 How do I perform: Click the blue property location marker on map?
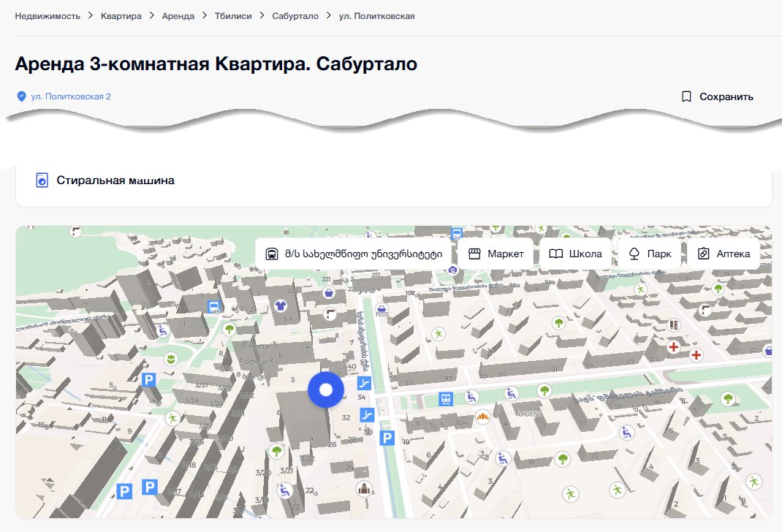pyautogui.click(x=326, y=389)
